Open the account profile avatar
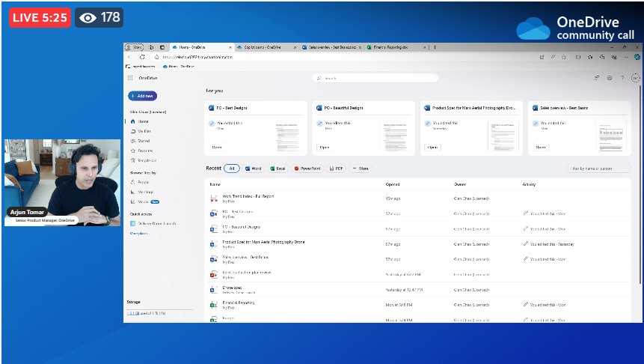This screenshot has width=644, height=364. click(x=635, y=78)
